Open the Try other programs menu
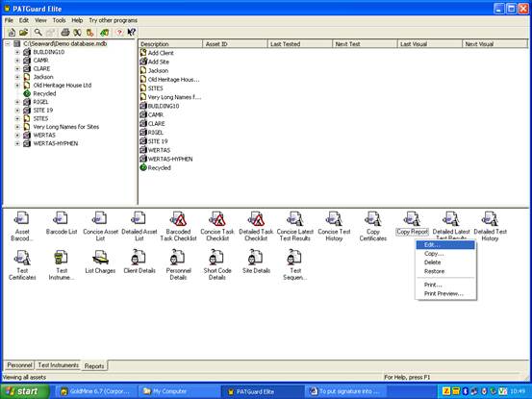This screenshot has width=532, height=399. 113,20
